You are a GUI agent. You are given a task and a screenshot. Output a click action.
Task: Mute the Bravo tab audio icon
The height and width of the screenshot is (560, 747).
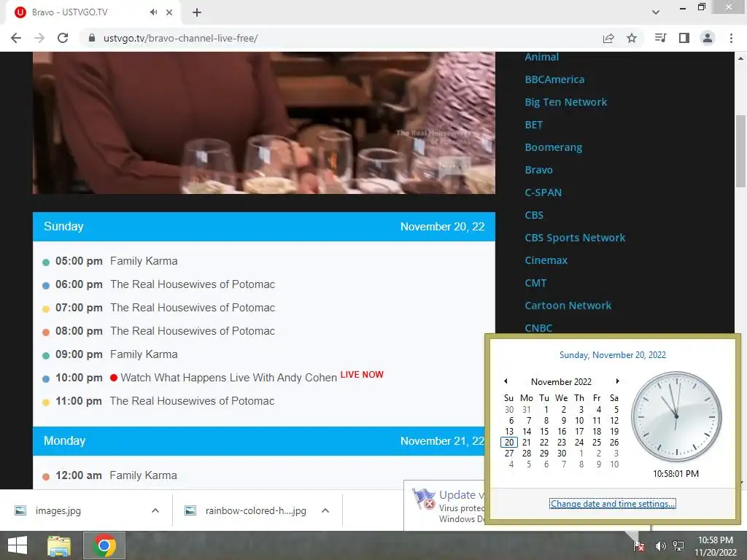[153, 12]
